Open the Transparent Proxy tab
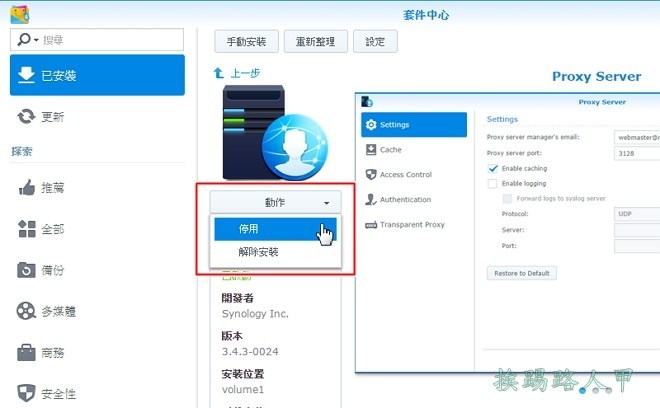 pos(414,225)
